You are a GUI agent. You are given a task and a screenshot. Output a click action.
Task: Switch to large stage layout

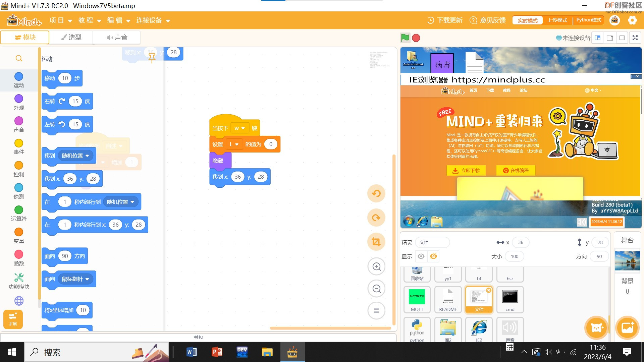click(610, 38)
